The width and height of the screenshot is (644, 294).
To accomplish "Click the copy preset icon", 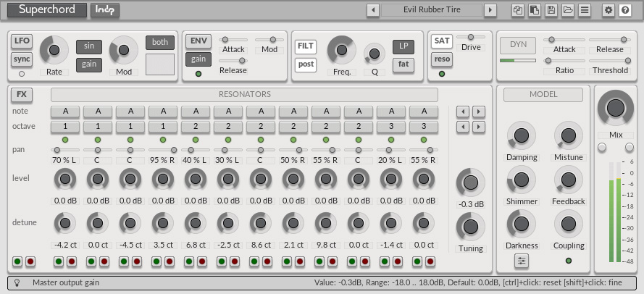I will click(x=518, y=10).
